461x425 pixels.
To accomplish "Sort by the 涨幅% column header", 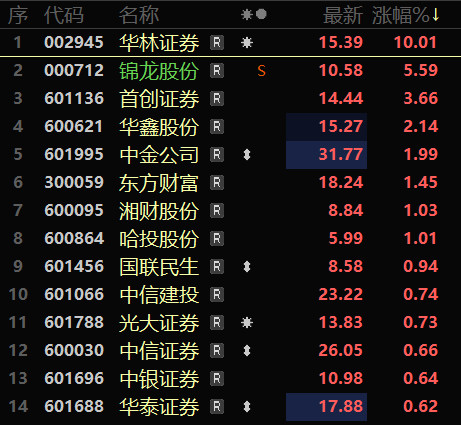I will point(406,15).
